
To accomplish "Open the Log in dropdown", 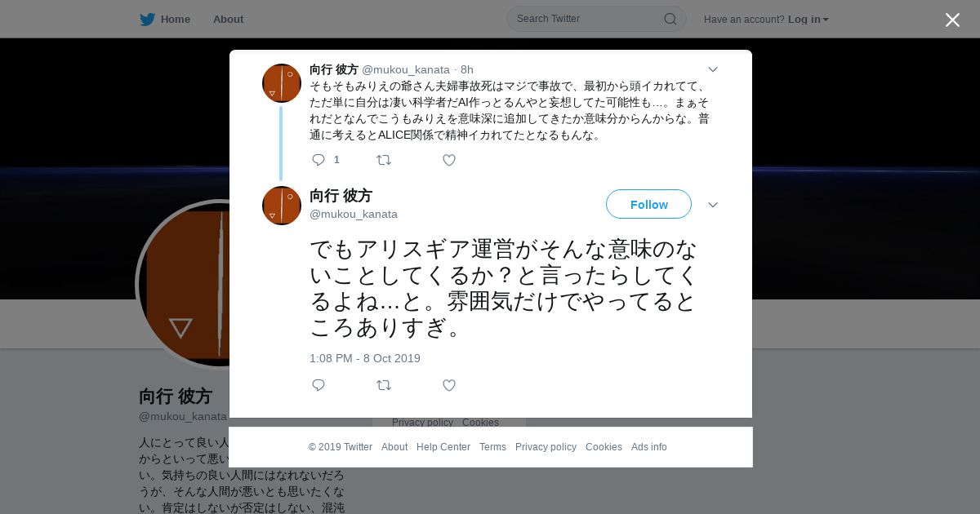I will coord(808,20).
